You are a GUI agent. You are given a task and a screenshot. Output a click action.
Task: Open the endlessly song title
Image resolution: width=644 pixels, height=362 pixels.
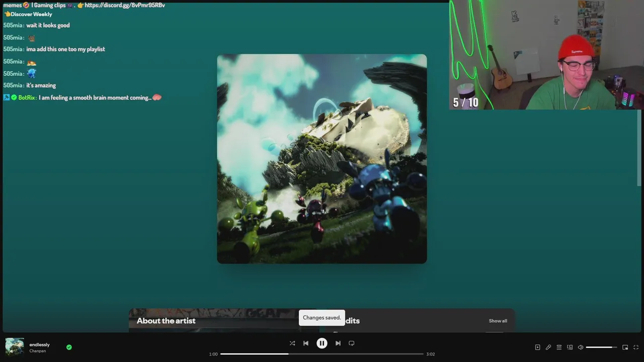click(x=39, y=345)
